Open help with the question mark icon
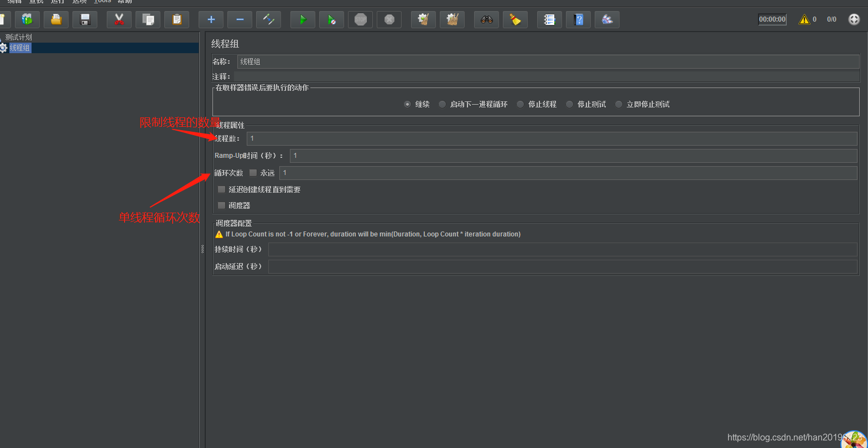Image resolution: width=868 pixels, height=448 pixels. tap(578, 19)
